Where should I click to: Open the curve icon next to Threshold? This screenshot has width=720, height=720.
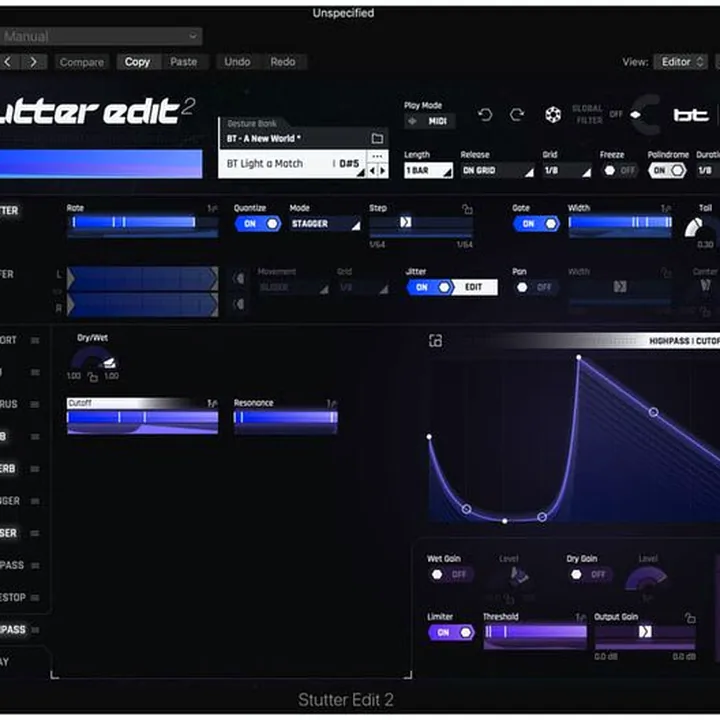coord(581,617)
